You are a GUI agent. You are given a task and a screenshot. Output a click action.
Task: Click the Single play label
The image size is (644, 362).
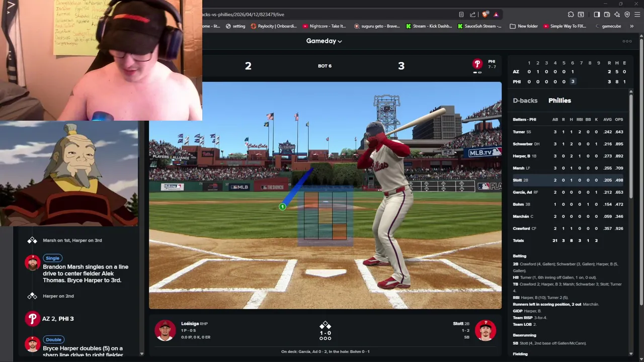click(52, 258)
